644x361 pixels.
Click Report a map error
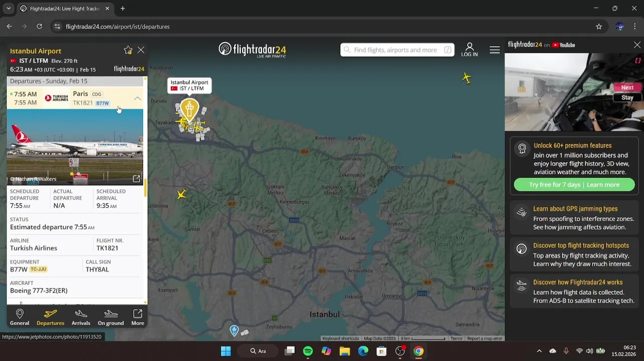pyautogui.click(x=484, y=338)
